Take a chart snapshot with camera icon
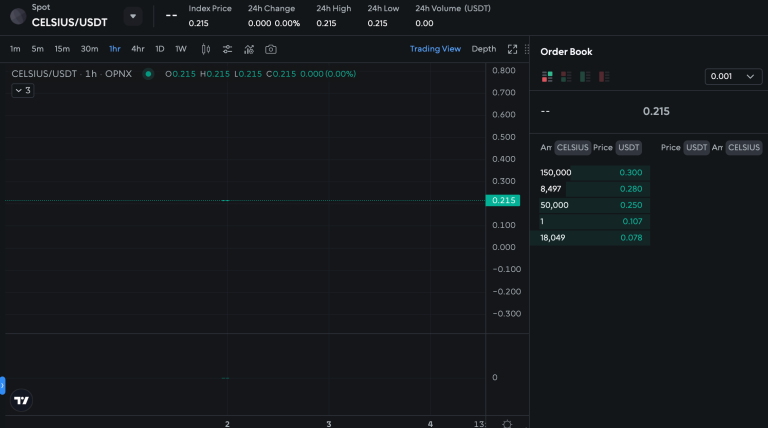The height and width of the screenshot is (428, 768). click(271, 49)
